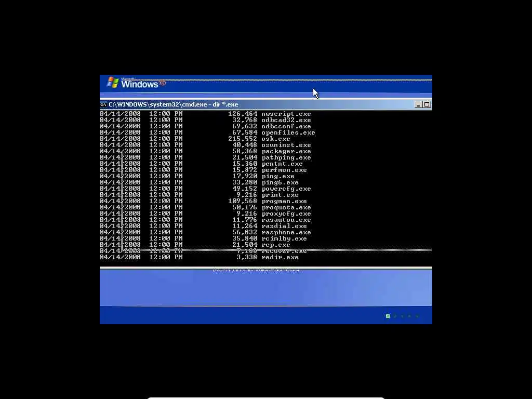Screen dimensions: 532x399
Task: Select the pathping.exe file name
Action: click(286, 157)
